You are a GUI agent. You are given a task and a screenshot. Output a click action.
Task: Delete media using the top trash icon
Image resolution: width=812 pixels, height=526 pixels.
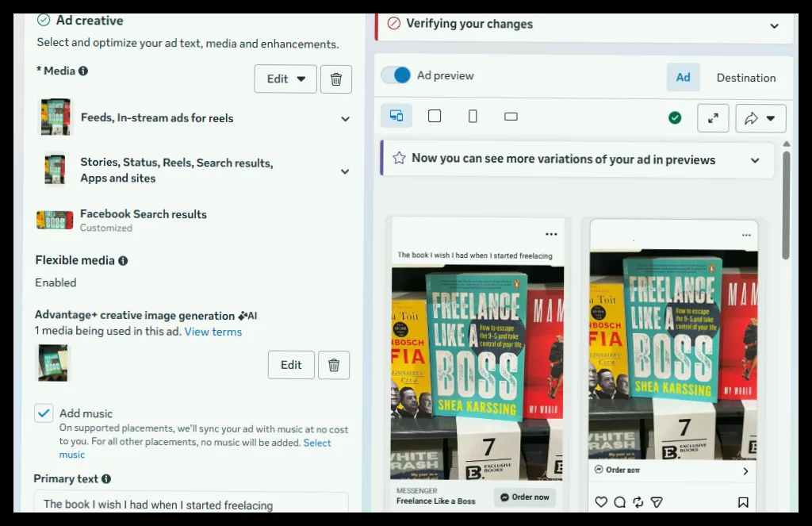click(336, 79)
